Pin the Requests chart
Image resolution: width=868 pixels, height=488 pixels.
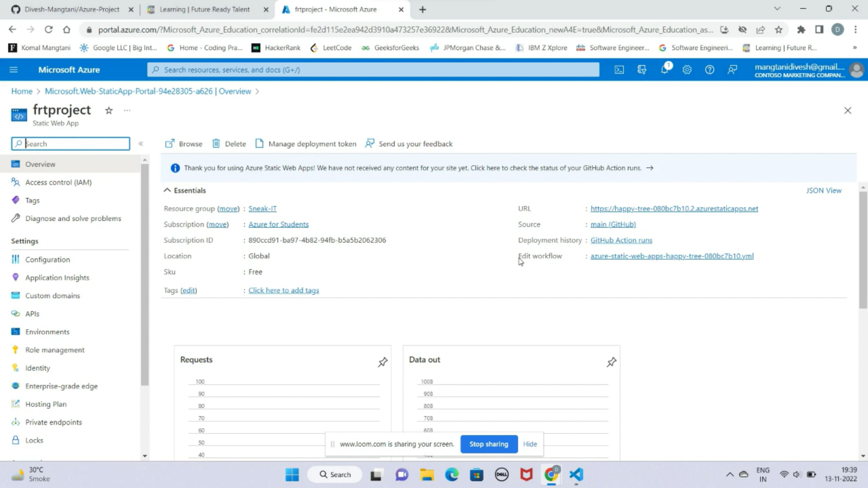tap(382, 362)
